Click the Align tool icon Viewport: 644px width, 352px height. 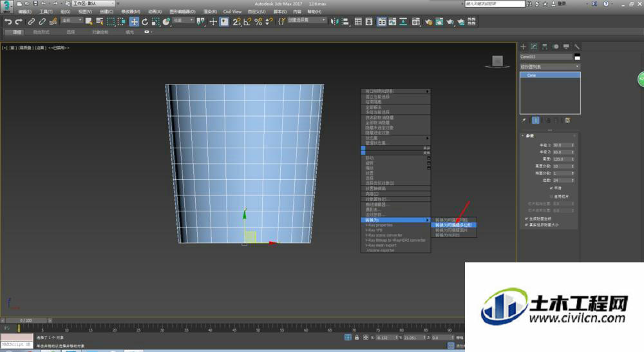coord(345,22)
